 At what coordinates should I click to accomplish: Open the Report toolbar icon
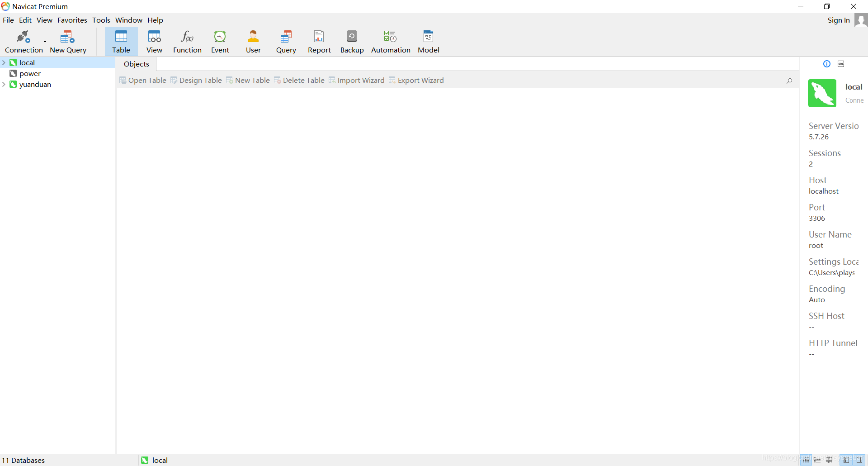pos(319,42)
